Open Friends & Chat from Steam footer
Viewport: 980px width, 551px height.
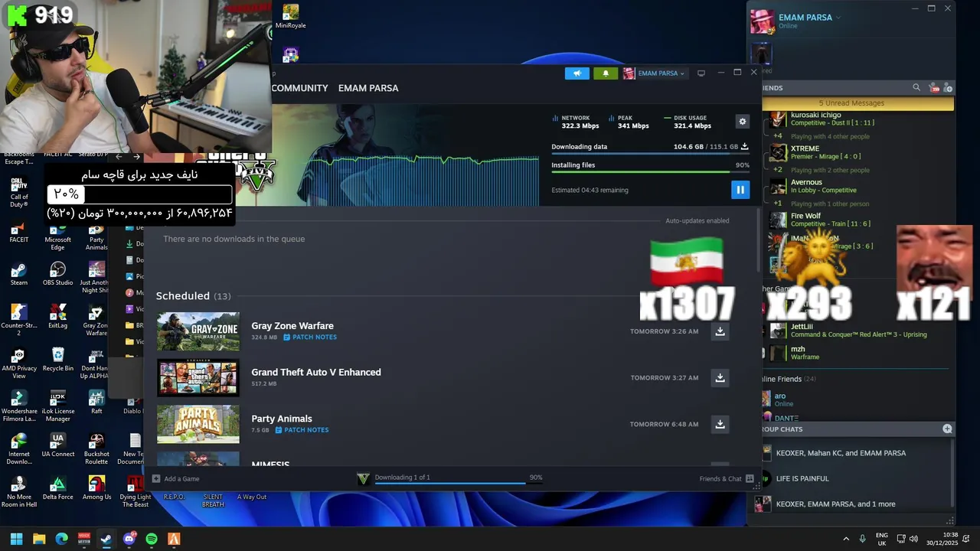pos(727,478)
